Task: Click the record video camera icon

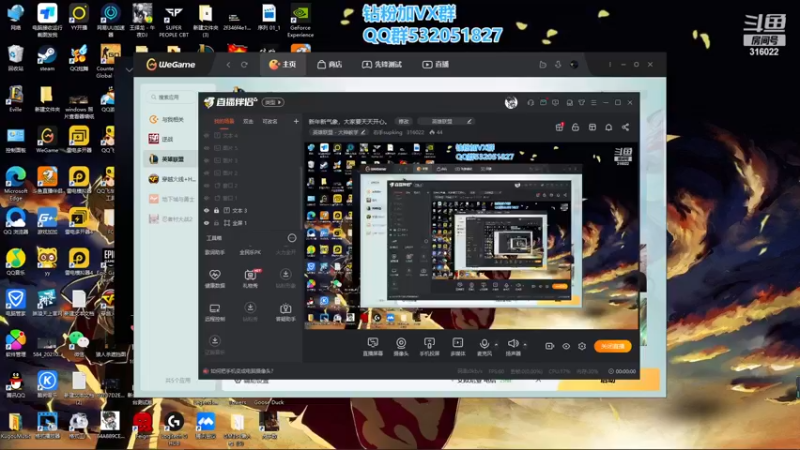Action: pyautogui.click(x=549, y=346)
